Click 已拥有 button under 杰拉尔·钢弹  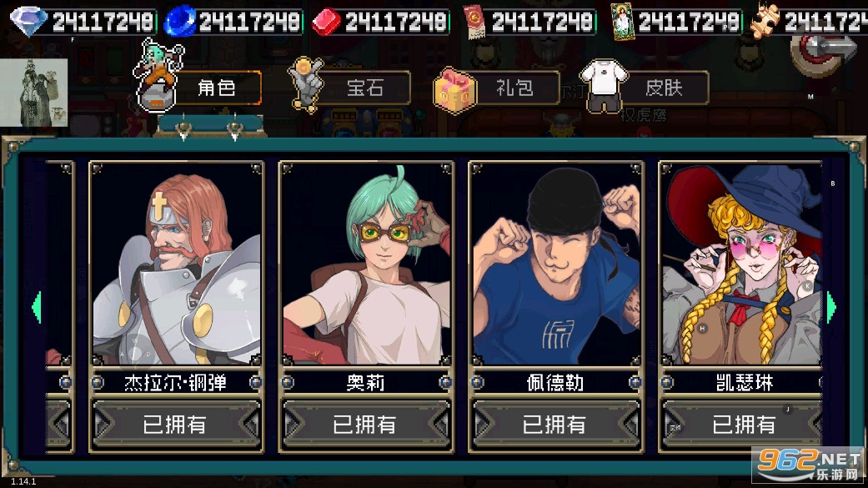tap(176, 425)
